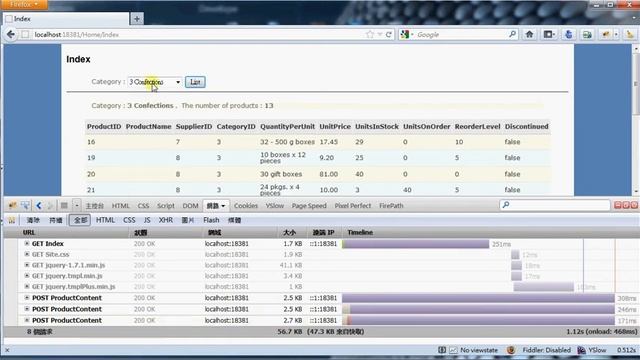Viewport: 640px width, 360px height.
Task: Open the 網路 tab dropdown arrow
Action: pos(223,206)
